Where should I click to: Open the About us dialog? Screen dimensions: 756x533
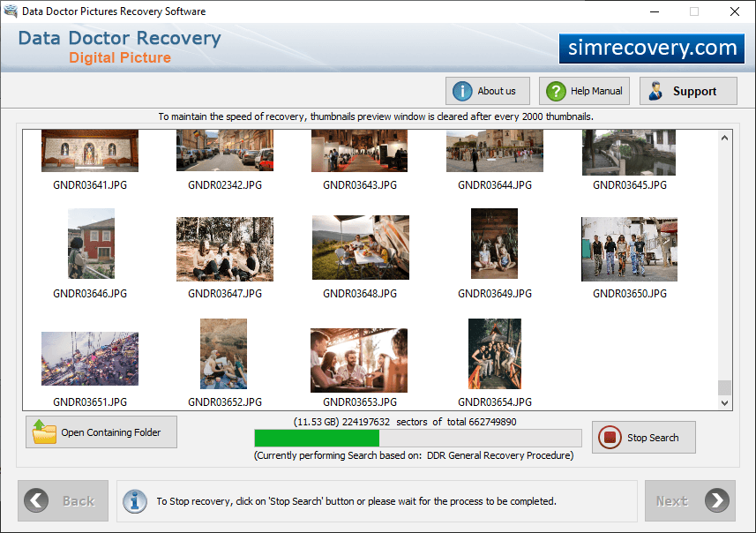click(488, 91)
